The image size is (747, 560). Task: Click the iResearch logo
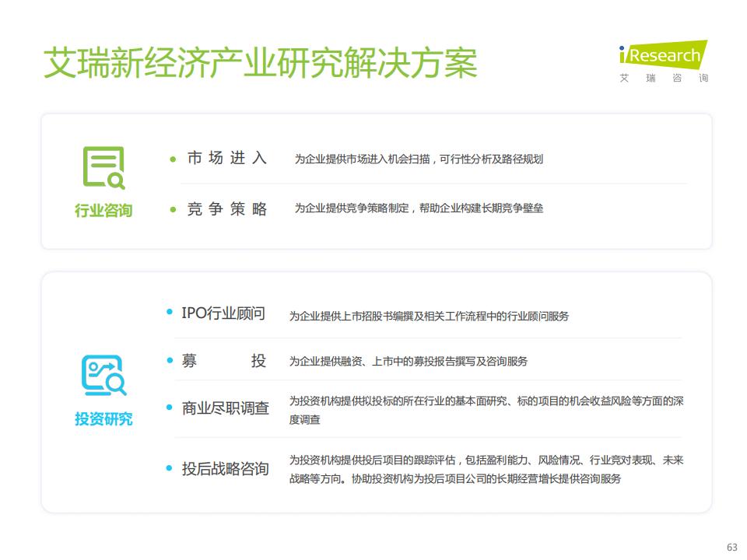(x=662, y=55)
